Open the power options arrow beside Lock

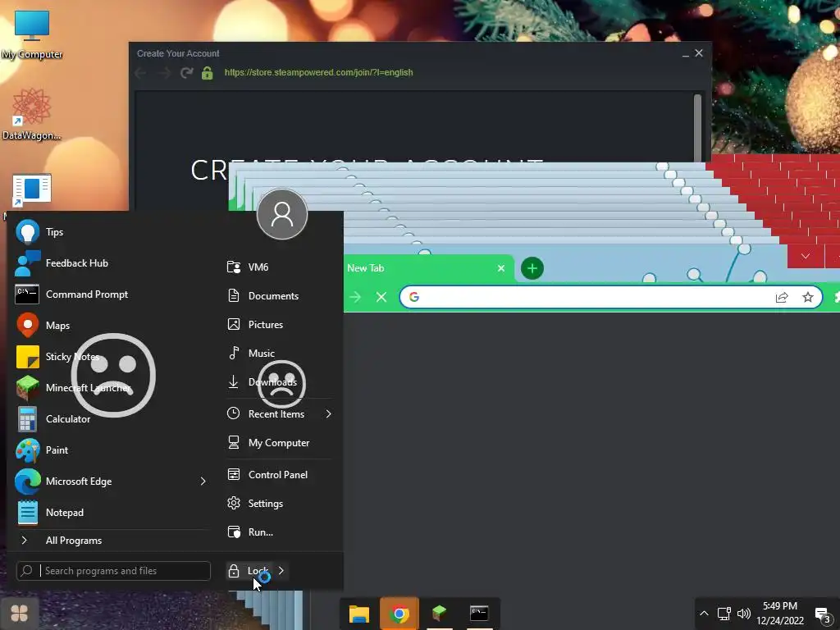point(281,571)
